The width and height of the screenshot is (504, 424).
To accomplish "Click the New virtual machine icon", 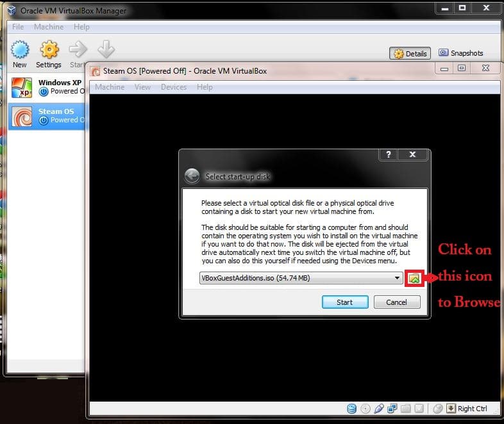I will (x=20, y=49).
